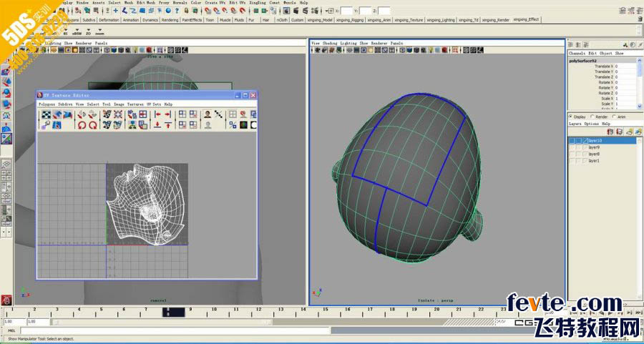Switch to the Rendering shelf tab
This screenshot has height=344, width=644.
[x=170, y=20]
